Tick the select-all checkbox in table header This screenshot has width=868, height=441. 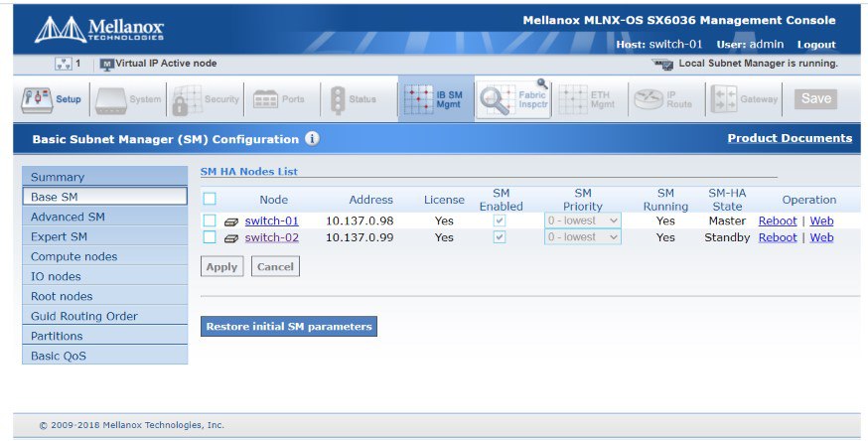click(210, 199)
